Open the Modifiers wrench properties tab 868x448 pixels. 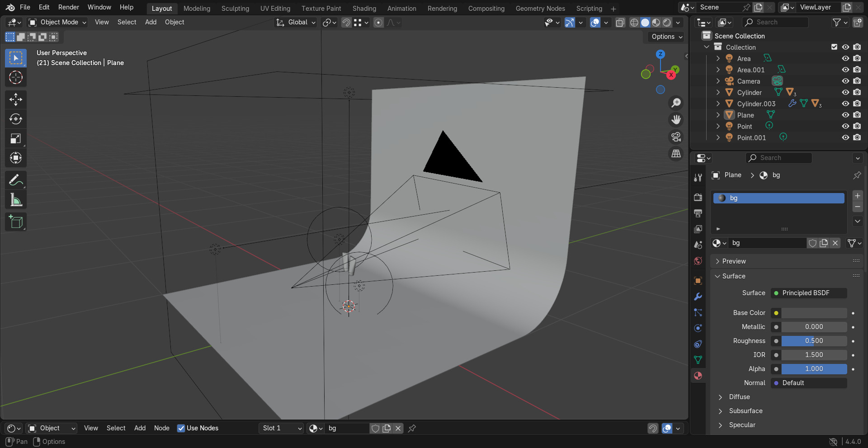[698, 297]
